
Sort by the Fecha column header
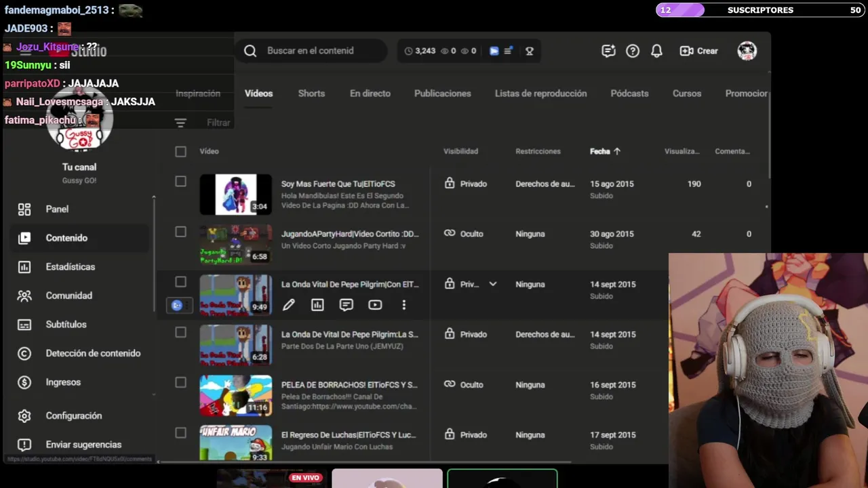605,152
